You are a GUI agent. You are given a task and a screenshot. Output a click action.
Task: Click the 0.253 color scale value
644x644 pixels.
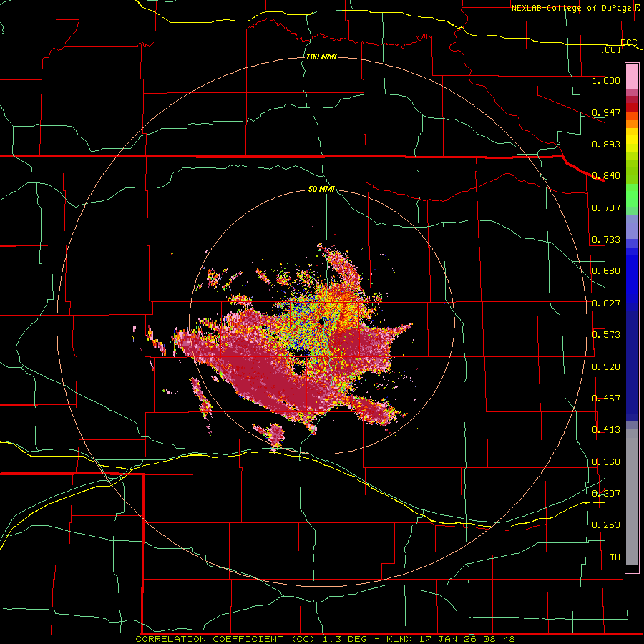coord(606,525)
